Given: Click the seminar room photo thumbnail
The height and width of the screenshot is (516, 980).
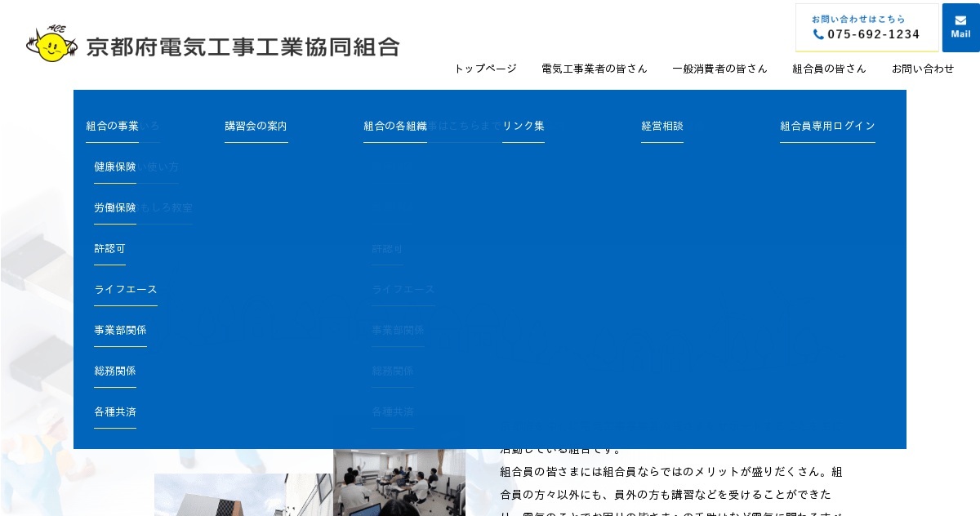Looking at the screenshot, I should pyautogui.click(x=399, y=482).
